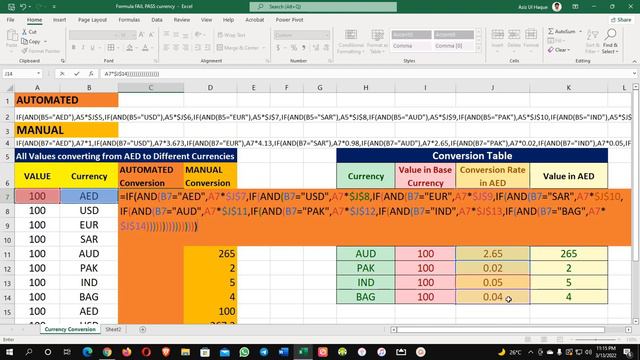Viewport: 640px width, 360px height.
Task: Click the vertical scrollbar down arrow
Action: click(636, 321)
